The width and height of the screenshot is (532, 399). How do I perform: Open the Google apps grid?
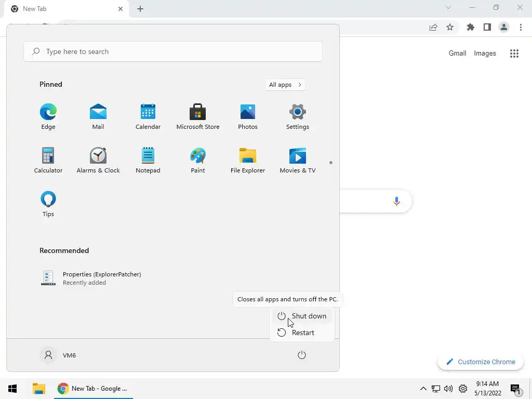(514, 54)
